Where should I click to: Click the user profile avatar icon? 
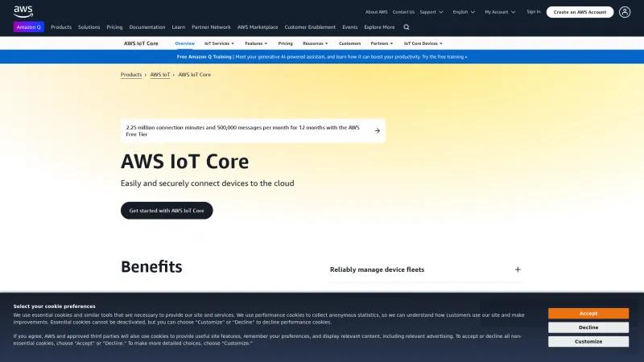click(625, 12)
